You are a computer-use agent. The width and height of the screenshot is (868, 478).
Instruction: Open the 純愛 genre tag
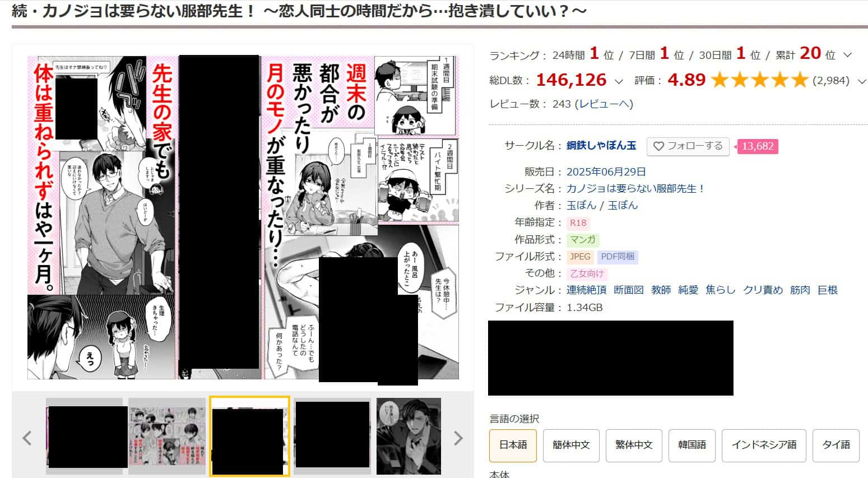[x=688, y=290]
